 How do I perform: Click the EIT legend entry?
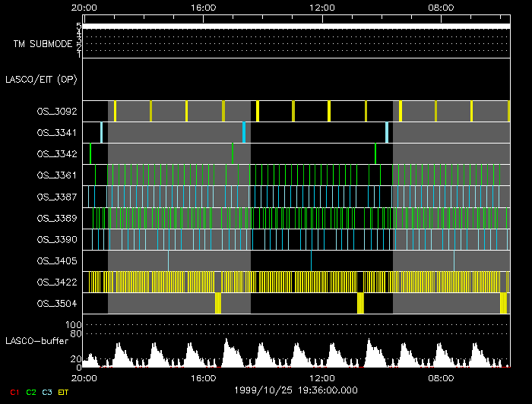click(x=64, y=392)
